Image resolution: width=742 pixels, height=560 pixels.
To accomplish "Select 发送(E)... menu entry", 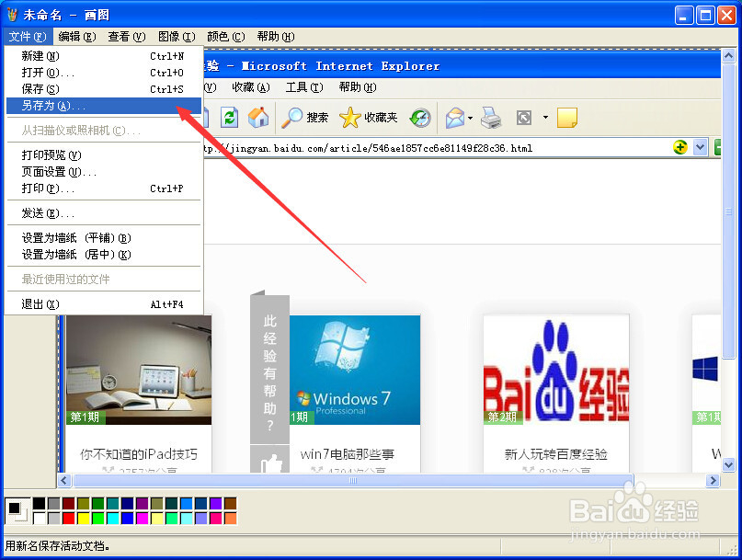I will pyautogui.click(x=104, y=213).
